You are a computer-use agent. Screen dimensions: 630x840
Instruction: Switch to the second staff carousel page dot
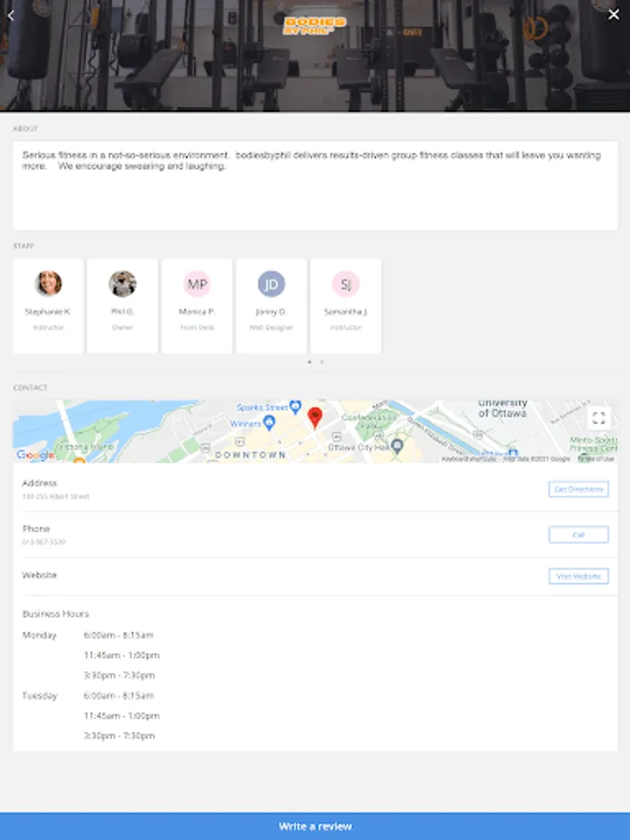[322, 362]
